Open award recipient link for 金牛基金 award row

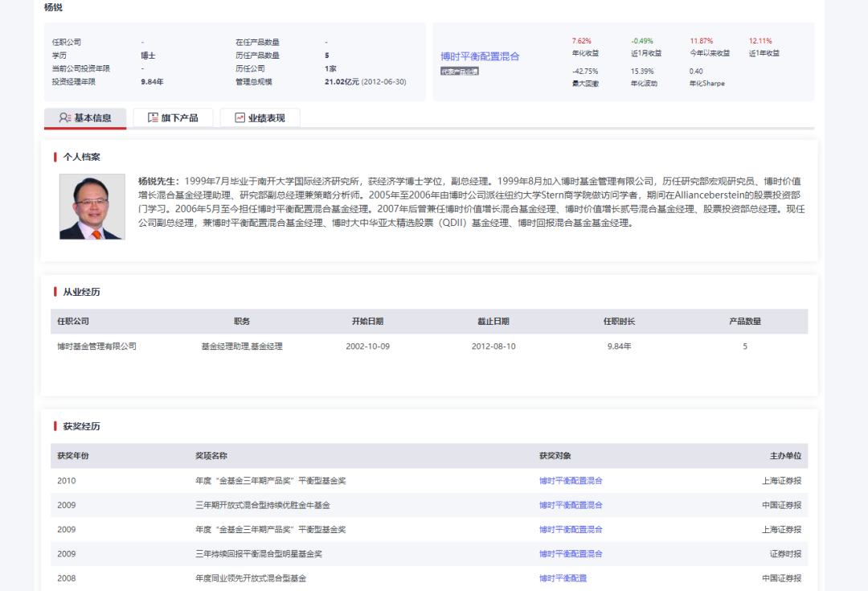571,505
